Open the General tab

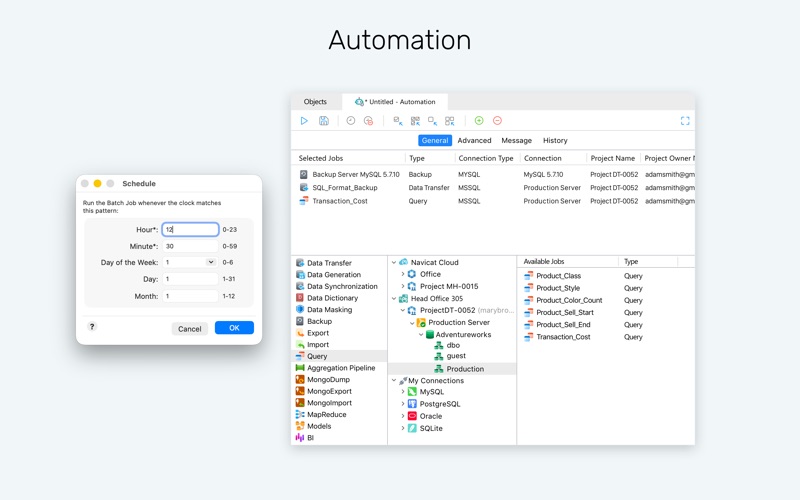coord(435,140)
